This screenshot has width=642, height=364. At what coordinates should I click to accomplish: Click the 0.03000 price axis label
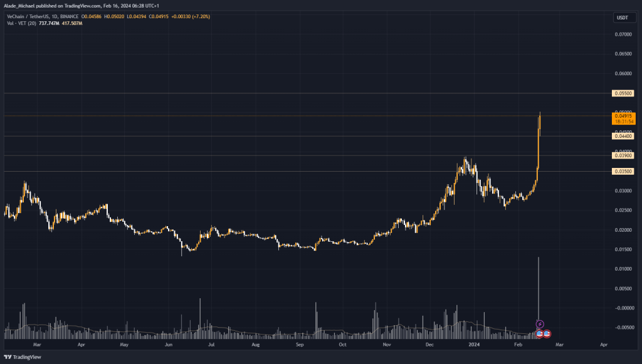[623, 190]
